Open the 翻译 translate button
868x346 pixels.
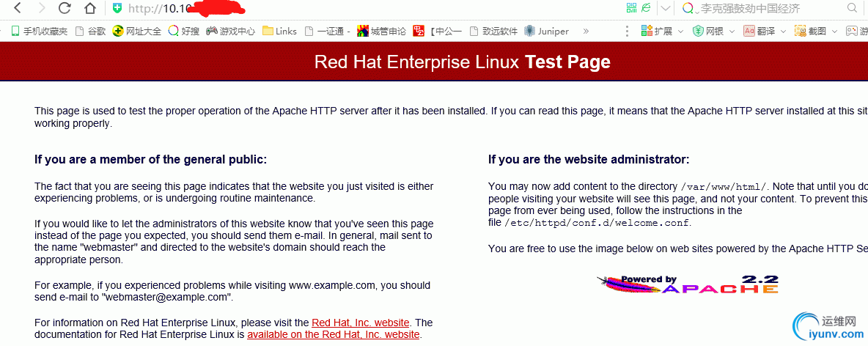(759, 31)
